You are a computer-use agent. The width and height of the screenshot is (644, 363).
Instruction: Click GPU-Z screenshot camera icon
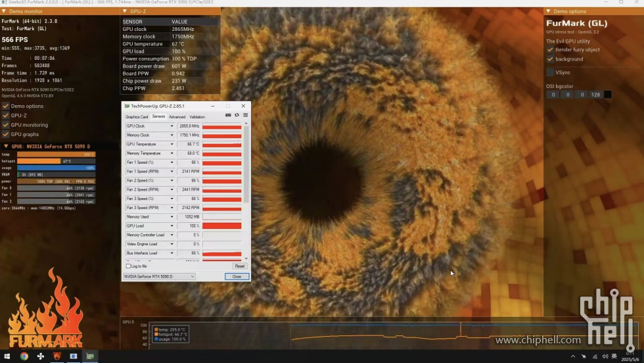(228, 115)
